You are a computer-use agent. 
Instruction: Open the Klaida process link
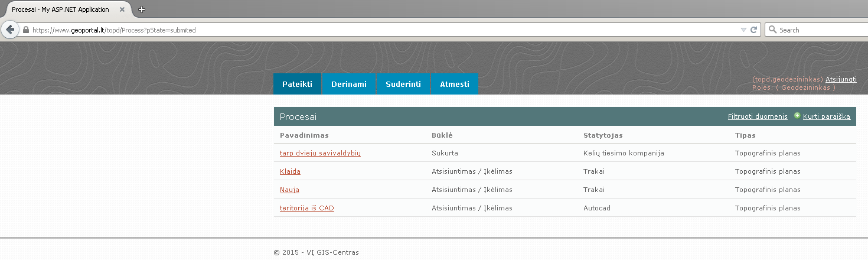point(290,171)
